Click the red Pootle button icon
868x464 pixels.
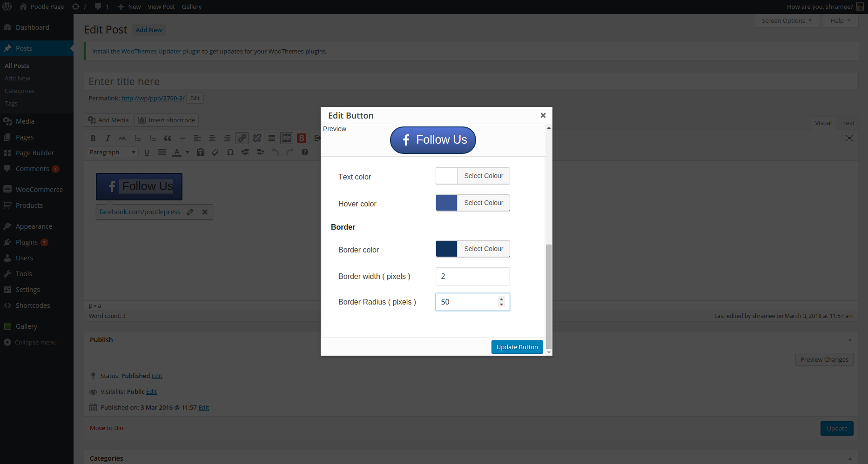point(302,138)
